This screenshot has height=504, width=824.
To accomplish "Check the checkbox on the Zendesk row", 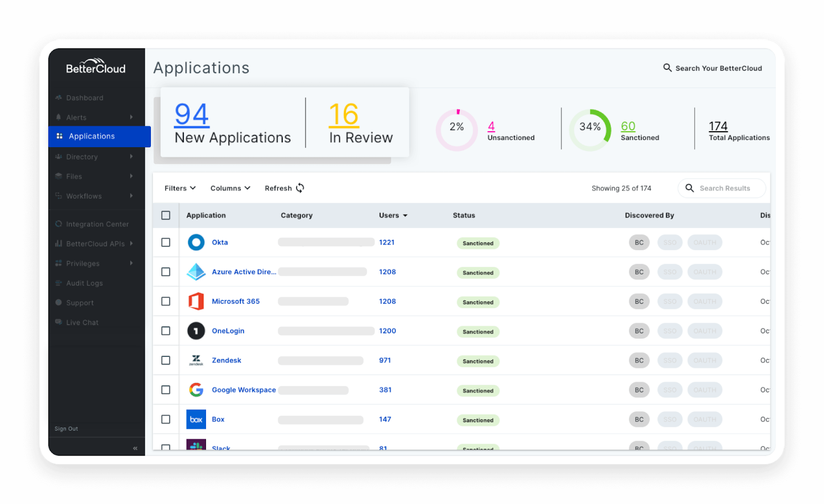I will click(x=165, y=360).
